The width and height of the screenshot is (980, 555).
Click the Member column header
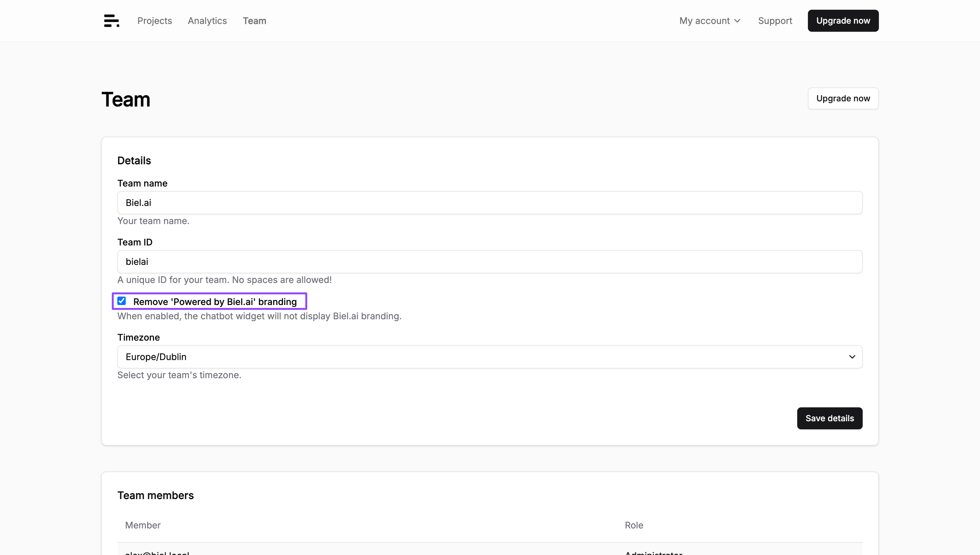[143, 525]
